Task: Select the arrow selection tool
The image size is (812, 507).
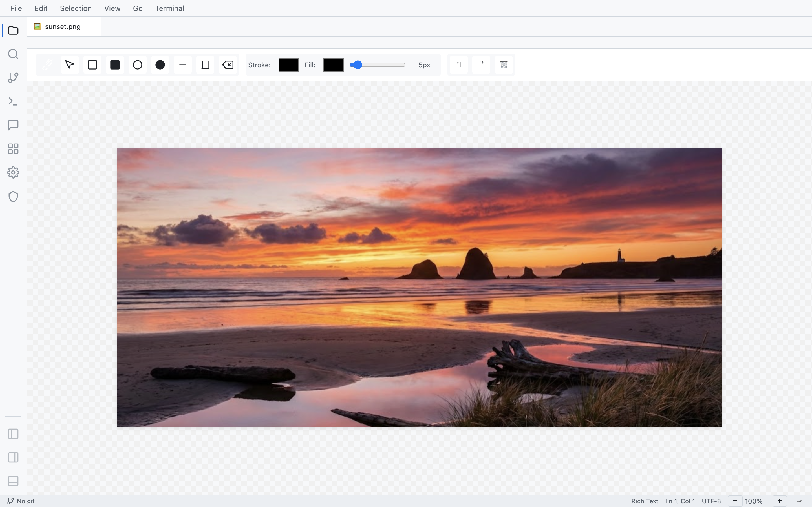Action: click(70, 65)
